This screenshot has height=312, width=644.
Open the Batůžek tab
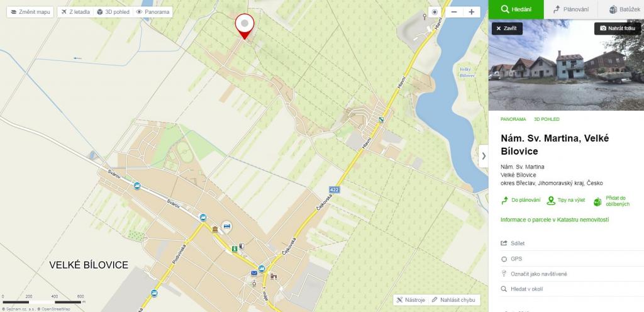pos(621,9)
